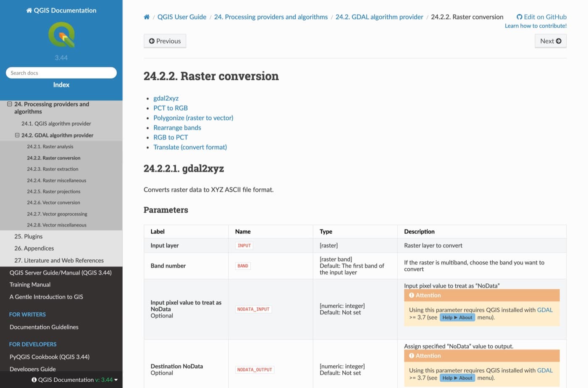
Task: Open 24.2.4. Raster miscellaneous
Action: (x=57, y=180)
